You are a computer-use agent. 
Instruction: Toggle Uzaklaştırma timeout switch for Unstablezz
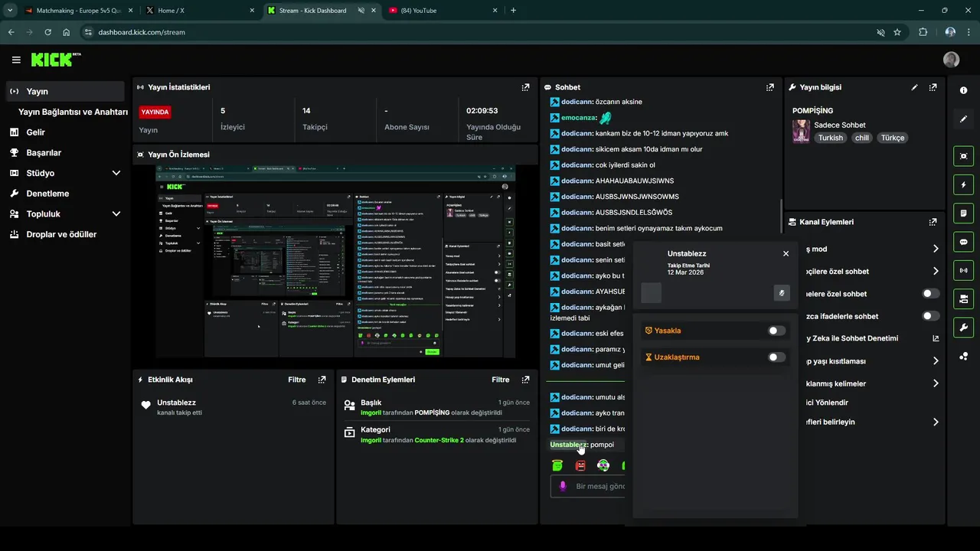[x=776, y=357]
